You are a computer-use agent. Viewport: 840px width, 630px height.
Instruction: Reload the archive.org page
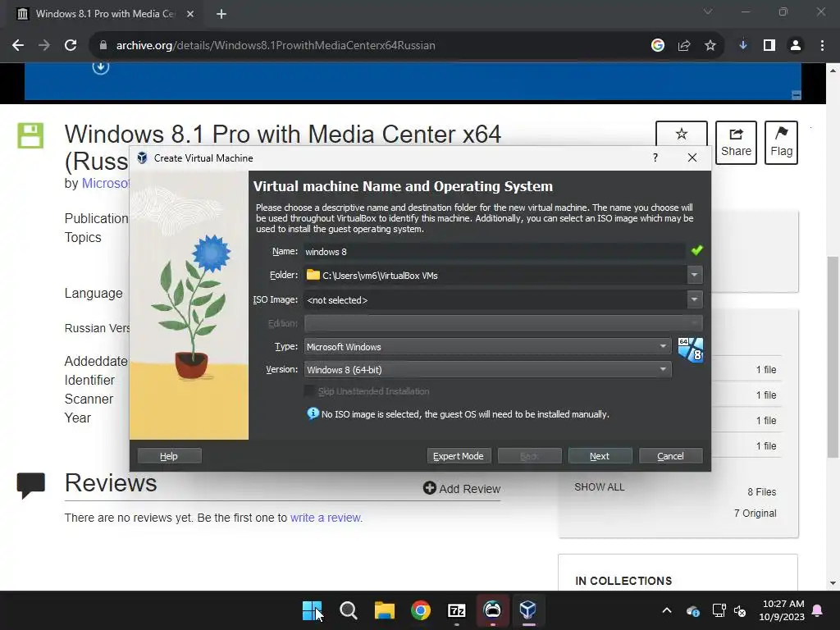tap(71, 46)
